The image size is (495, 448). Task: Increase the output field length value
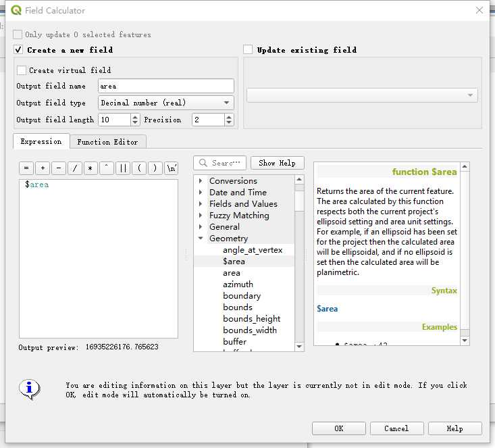click(135, 117)
